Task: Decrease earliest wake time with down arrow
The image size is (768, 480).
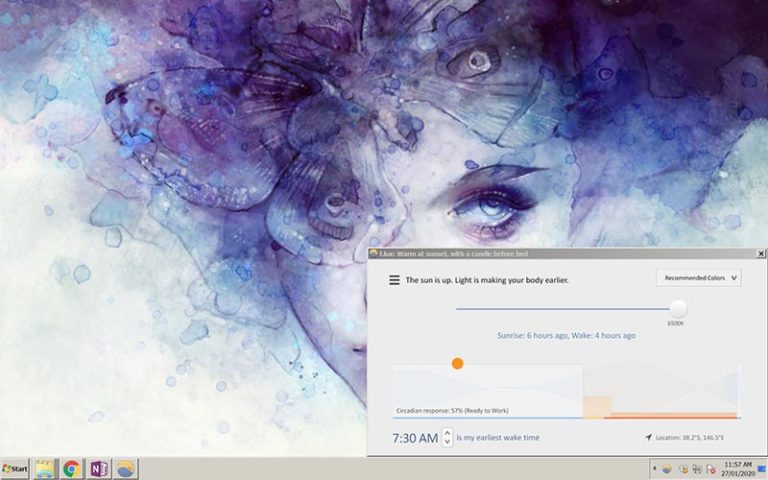Action: (447, 441)
